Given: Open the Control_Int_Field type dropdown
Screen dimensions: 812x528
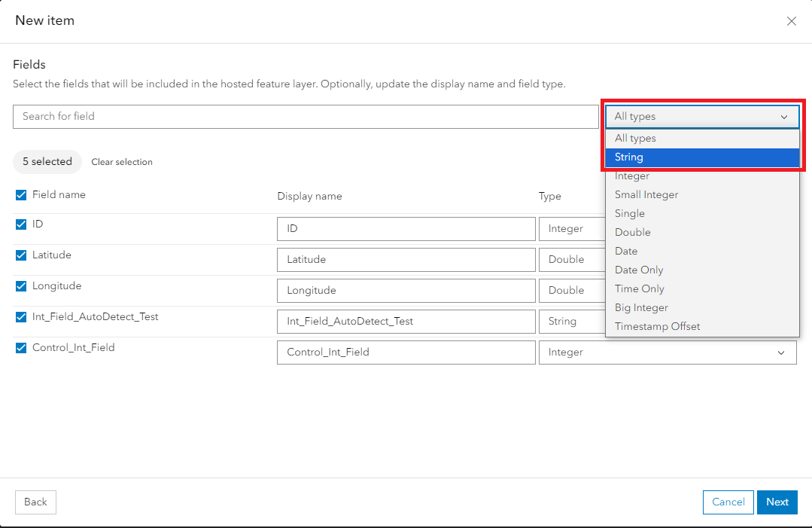Looking at the screenshot, I should click(668, 353).
